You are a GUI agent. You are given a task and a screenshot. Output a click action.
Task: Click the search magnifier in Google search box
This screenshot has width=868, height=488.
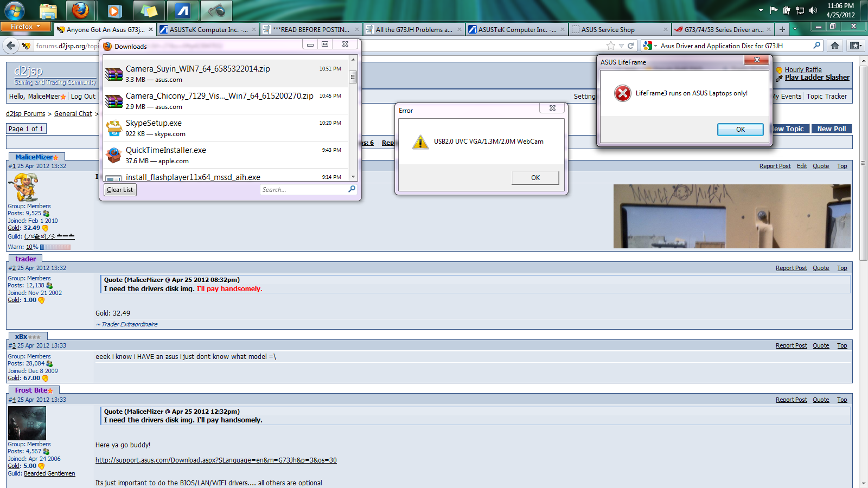click(x=817, y=46)
